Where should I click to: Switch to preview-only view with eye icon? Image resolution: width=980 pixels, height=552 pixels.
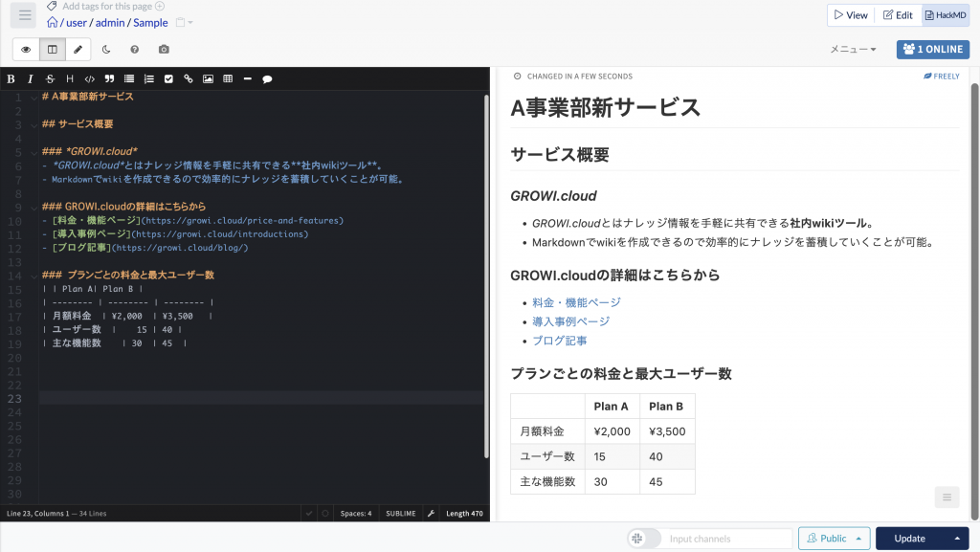(26, 50)
